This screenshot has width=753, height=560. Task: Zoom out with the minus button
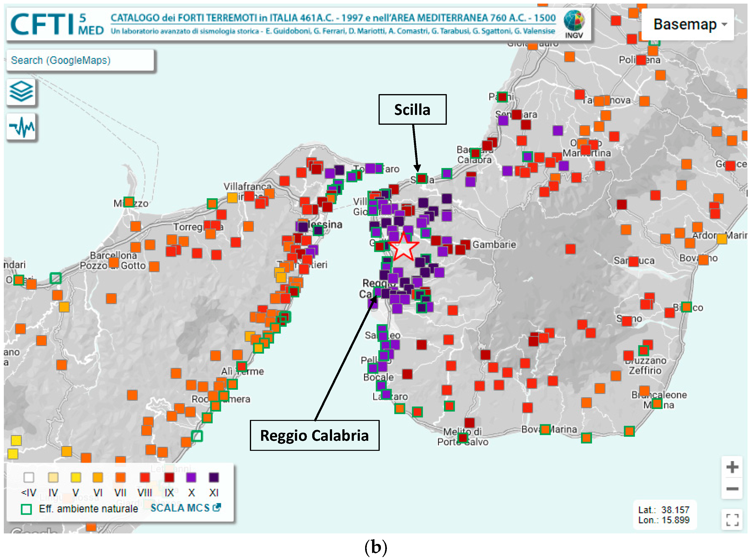click(732, 489)
